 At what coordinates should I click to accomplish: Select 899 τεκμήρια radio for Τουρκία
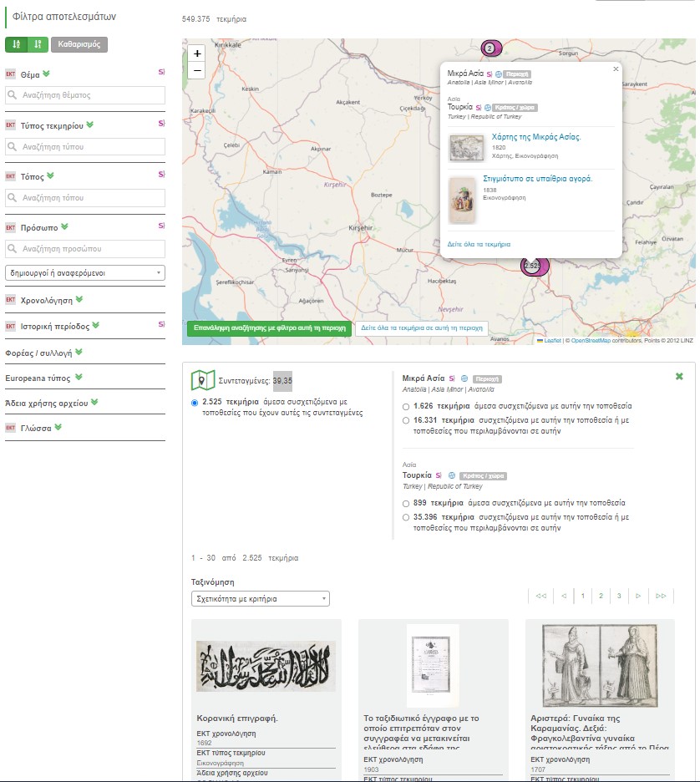coord(406,504)
